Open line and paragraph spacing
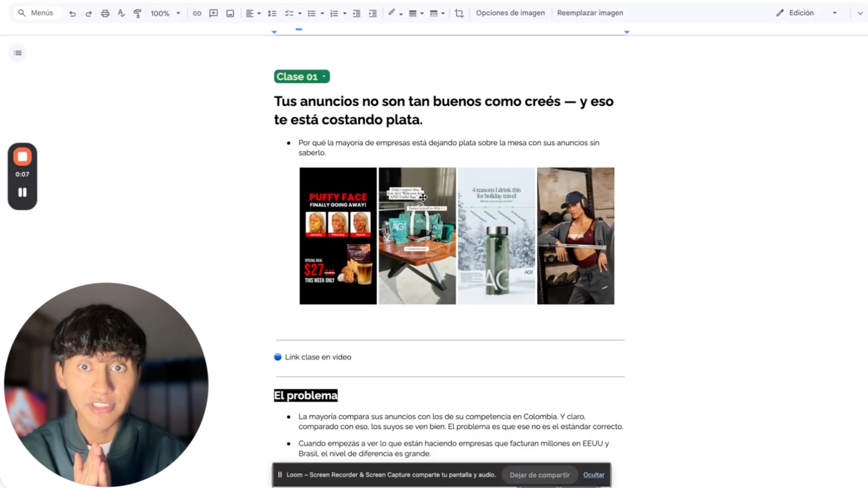This screenshot has width=868, height=488. tap(272, 14)
